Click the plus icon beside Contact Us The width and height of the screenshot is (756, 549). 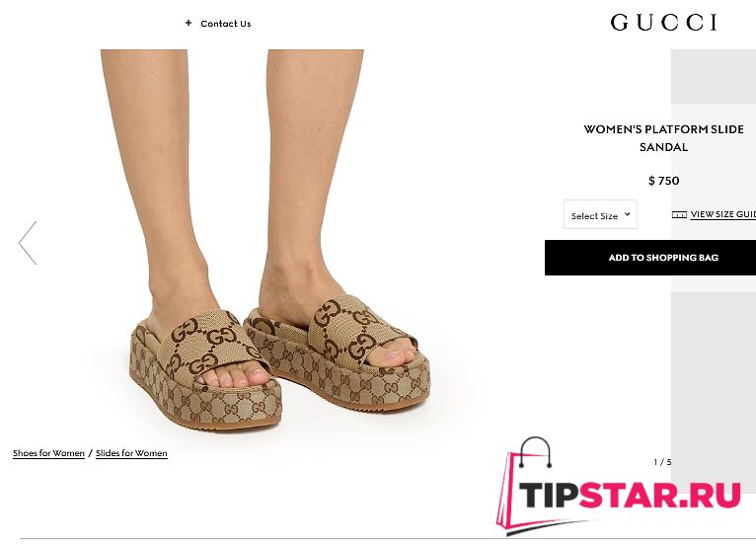click(x=189, y=23)
